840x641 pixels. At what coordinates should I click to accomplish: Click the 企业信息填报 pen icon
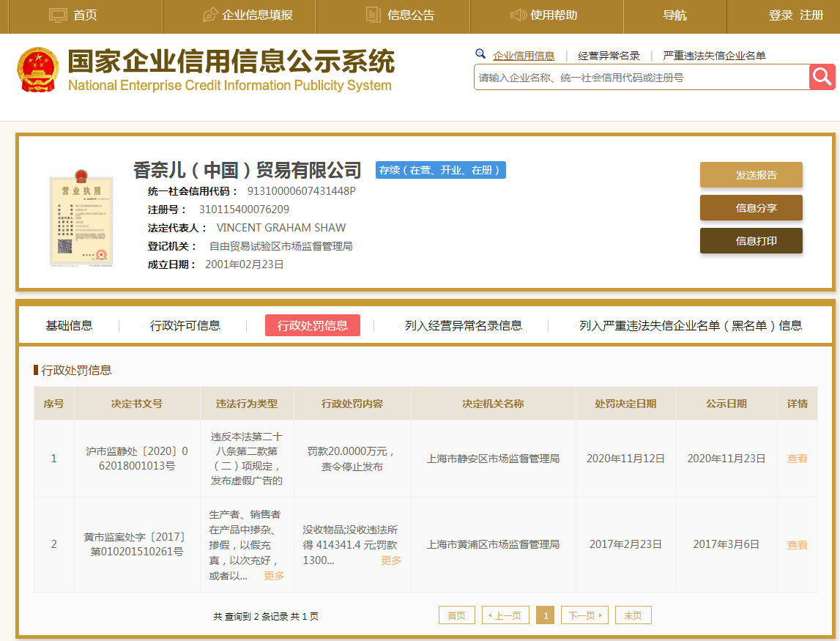click(210, 15)
